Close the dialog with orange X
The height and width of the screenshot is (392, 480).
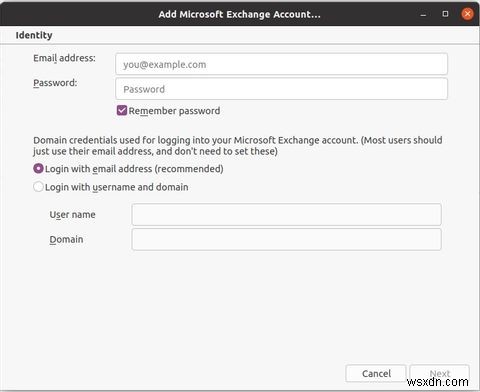[467, 14]
